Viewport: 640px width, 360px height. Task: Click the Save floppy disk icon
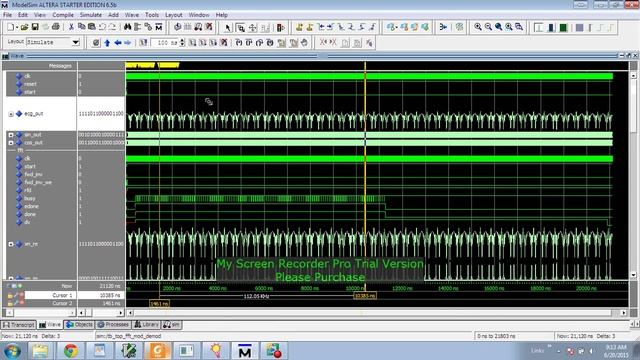35,27
